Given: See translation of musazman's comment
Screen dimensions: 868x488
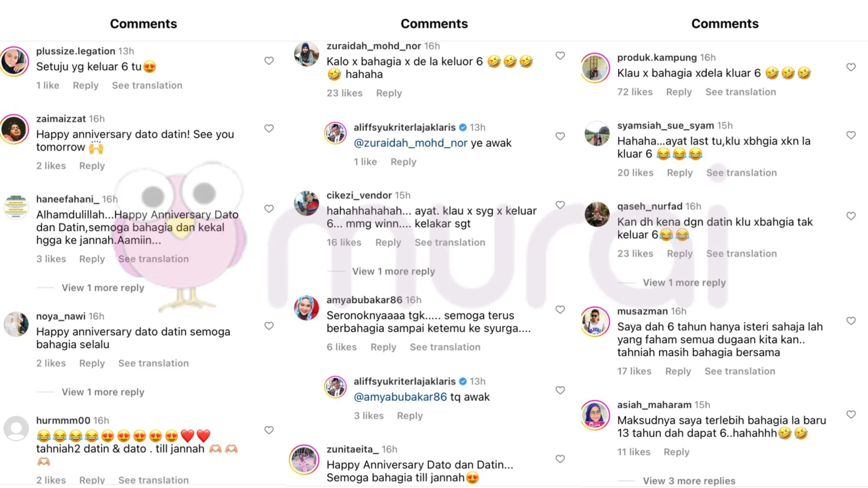Looking at the screenshot, I should 740,371.
